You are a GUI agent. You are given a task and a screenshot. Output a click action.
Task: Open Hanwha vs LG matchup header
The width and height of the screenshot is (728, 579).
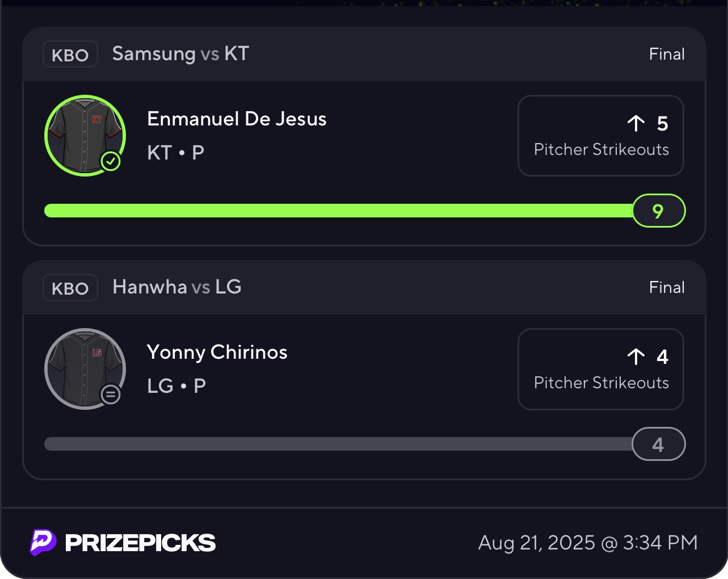pos(177,287)
